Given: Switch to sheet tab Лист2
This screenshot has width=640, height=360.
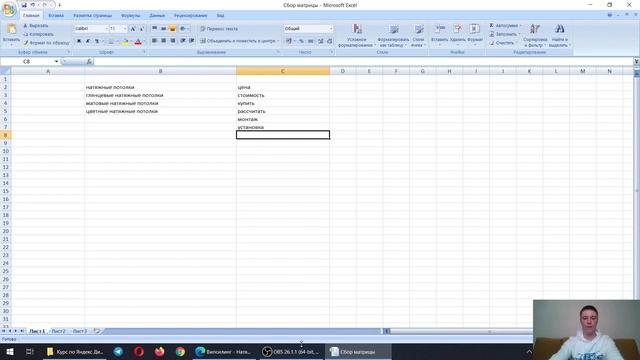Looking at the screenshot, I should (x=59, y=331).
